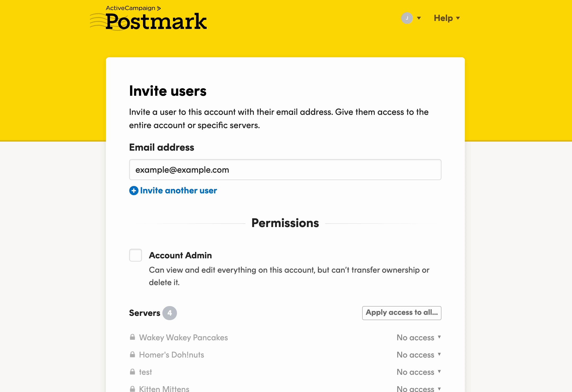Click the plus icon beside Invite another user
Viewport: 572px width, 392px height.
[134, 190]
